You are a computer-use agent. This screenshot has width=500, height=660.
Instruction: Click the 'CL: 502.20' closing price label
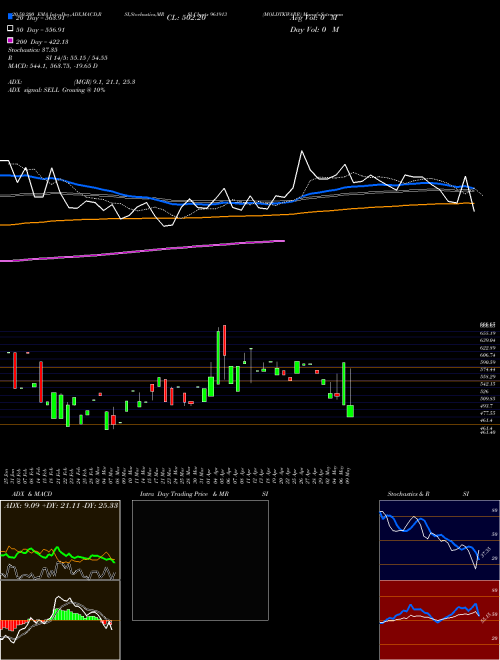pyautogui.click(x=186, y=18)
